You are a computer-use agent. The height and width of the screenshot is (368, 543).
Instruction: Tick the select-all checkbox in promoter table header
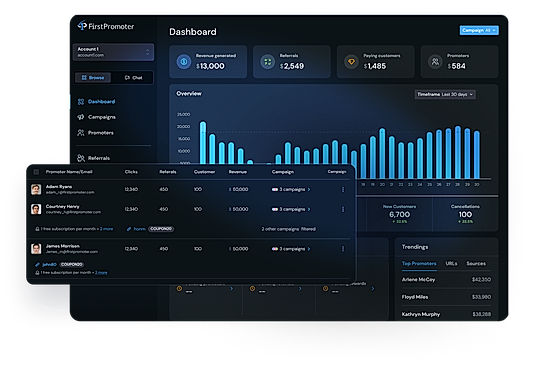pos(36,172)
